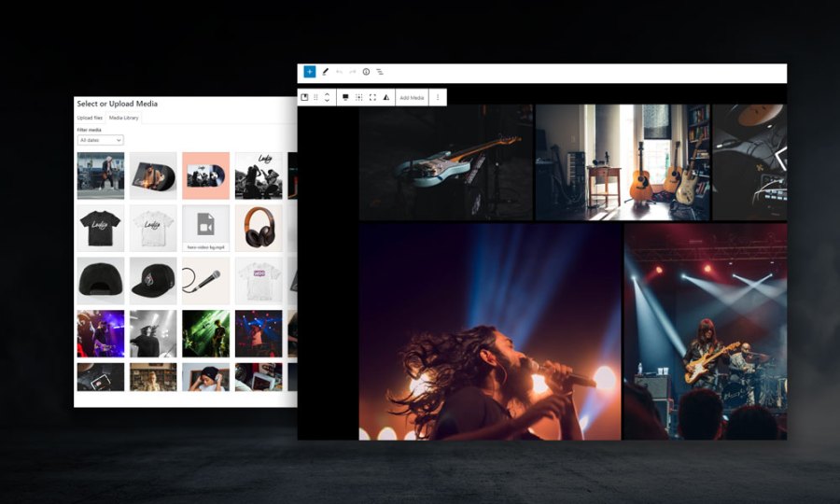Click the block alignment icon
This screenshot has height=504, width=840.
point(345,97)
